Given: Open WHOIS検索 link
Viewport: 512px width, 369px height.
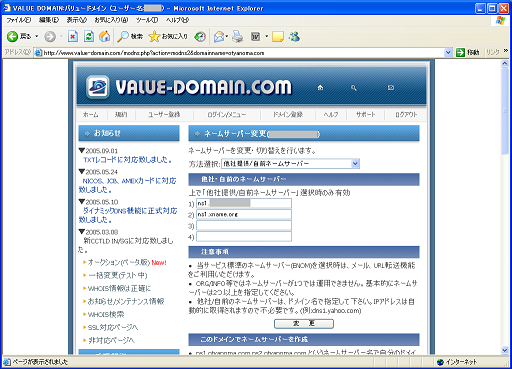Looking at the screenshot, I should pos(106,314).
